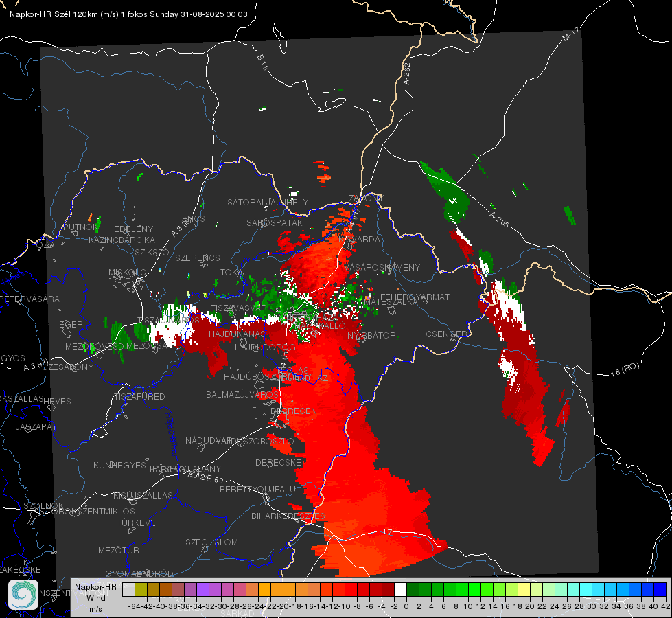672x618 pixels.
Task: Click the MEZŐTÚR city label
Action: pos(119,550)
